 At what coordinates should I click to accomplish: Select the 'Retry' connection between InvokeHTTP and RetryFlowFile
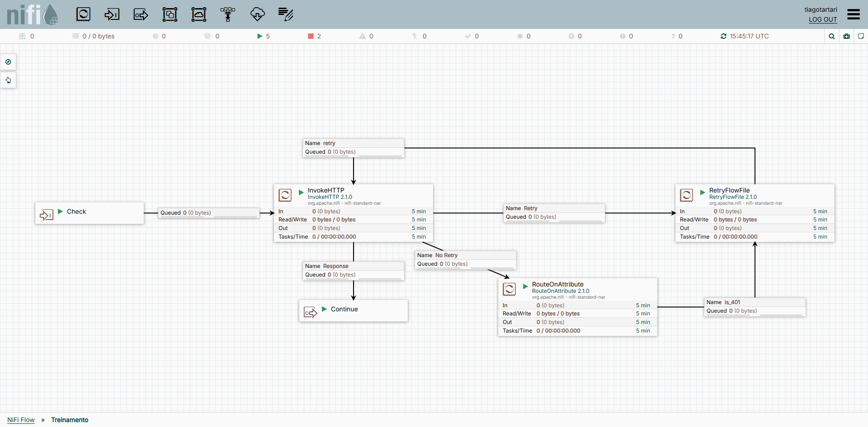554,213
